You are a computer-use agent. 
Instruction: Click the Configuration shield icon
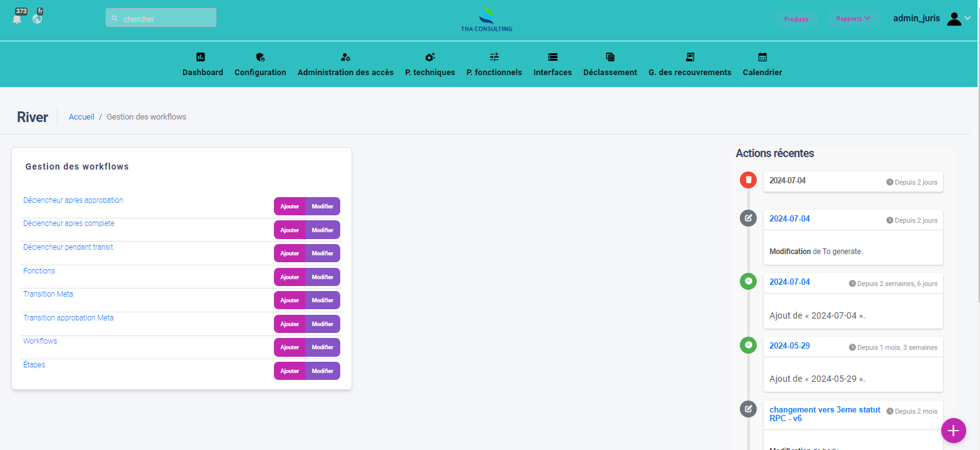[260, 57]
